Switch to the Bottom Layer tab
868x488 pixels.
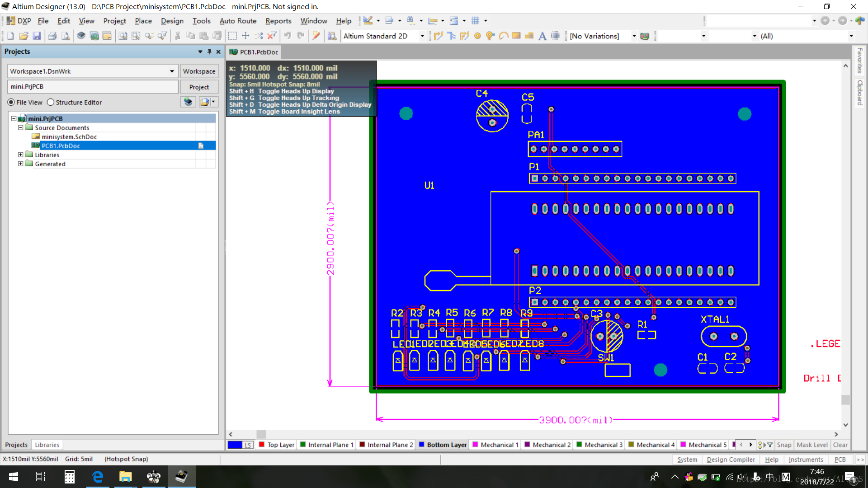pos(446,445)
